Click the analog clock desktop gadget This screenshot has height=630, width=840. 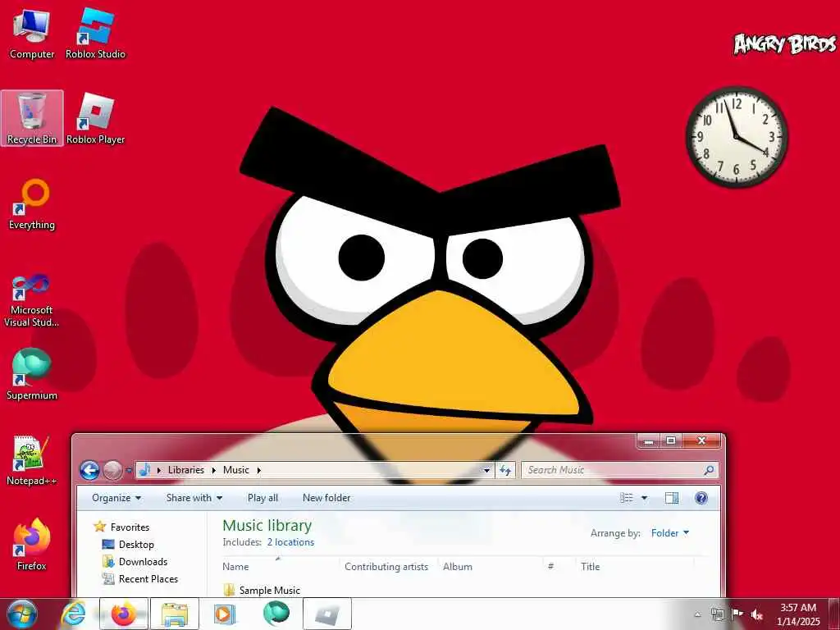coord(737,137)
